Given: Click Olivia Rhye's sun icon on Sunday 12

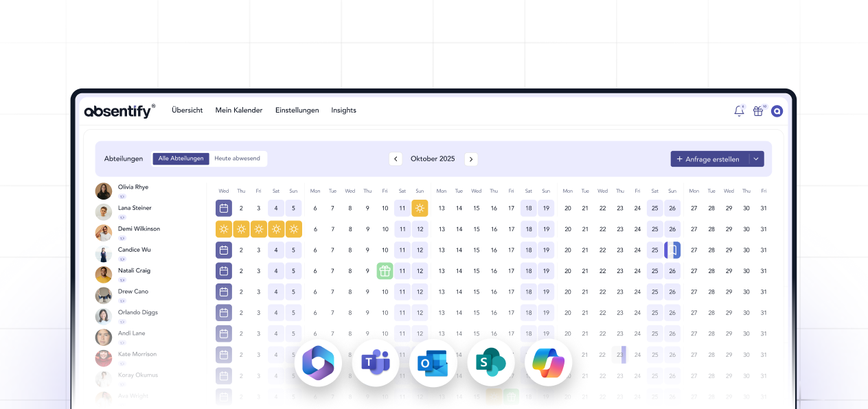Looking at the screenshot, I should 420,208.
